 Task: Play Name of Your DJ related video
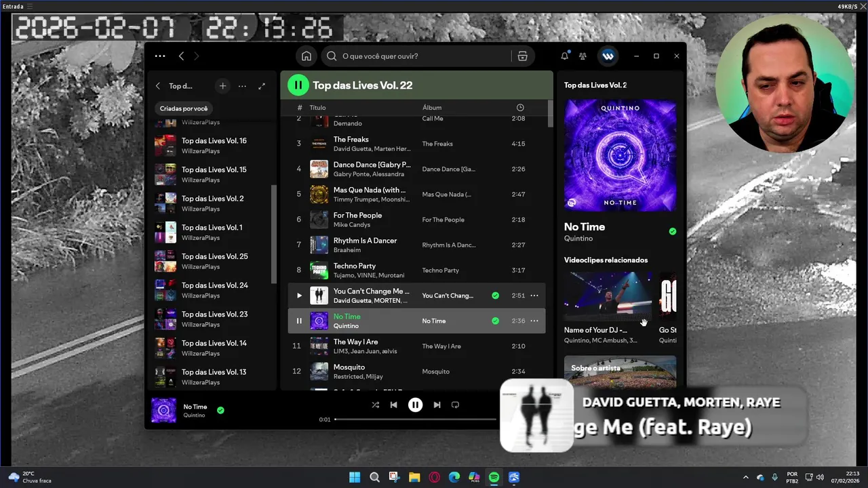(608, 296)
